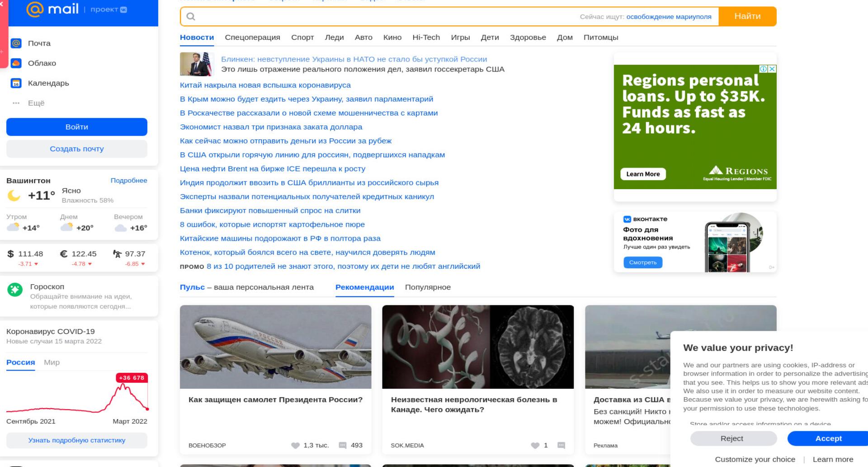Viewport: 868px width, 467px height.
Task: Click the blue Войти login button
Action: pyautogui.click(x=77, y=127)
